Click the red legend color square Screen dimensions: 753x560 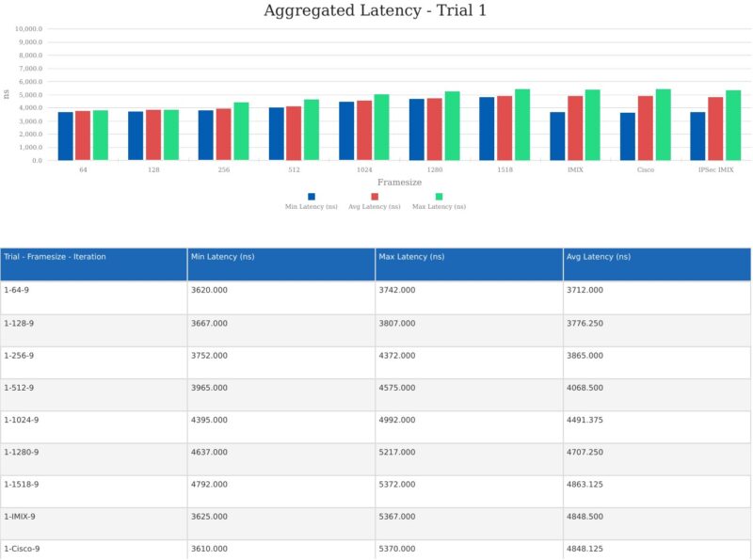pyautogui.click(x=376, y=199)
